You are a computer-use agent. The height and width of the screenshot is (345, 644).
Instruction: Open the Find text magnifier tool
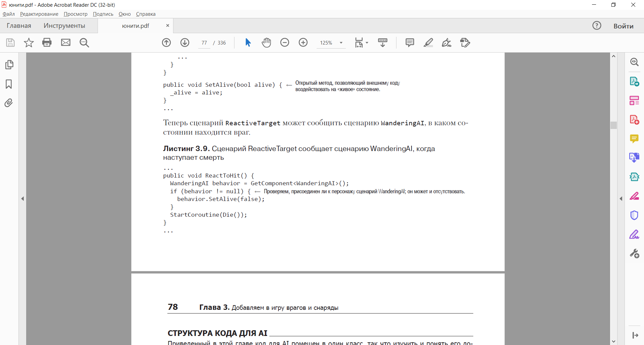pos(84,43)
